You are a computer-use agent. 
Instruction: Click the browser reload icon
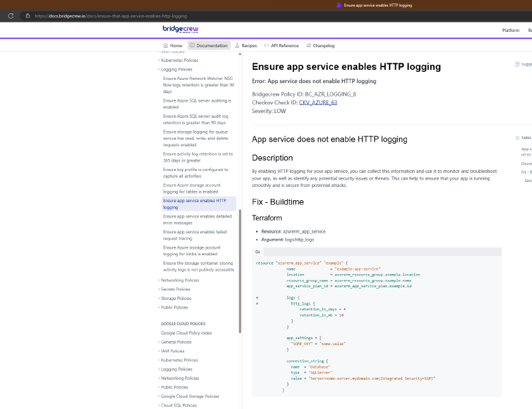[x=11, y=15]
